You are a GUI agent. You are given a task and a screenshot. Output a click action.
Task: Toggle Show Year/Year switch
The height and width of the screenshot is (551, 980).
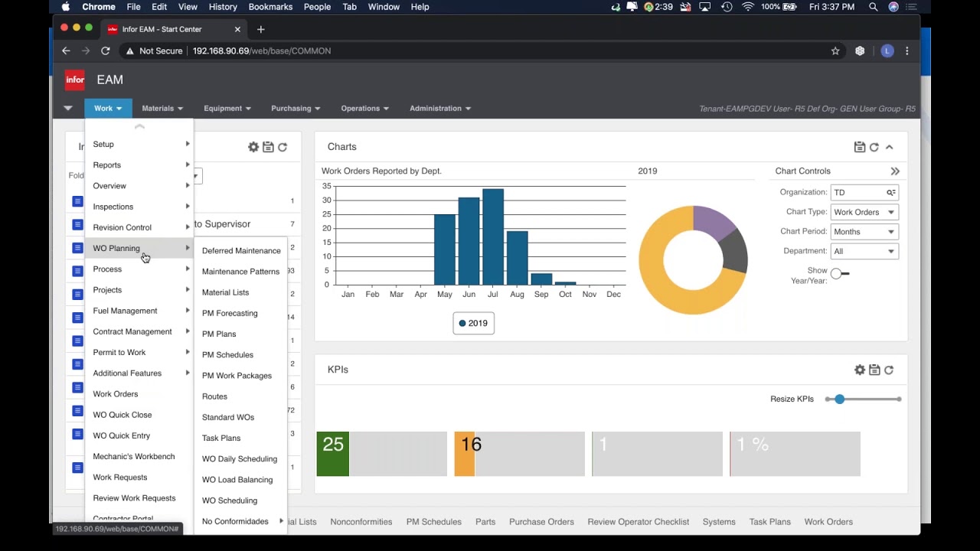point(840,273)
